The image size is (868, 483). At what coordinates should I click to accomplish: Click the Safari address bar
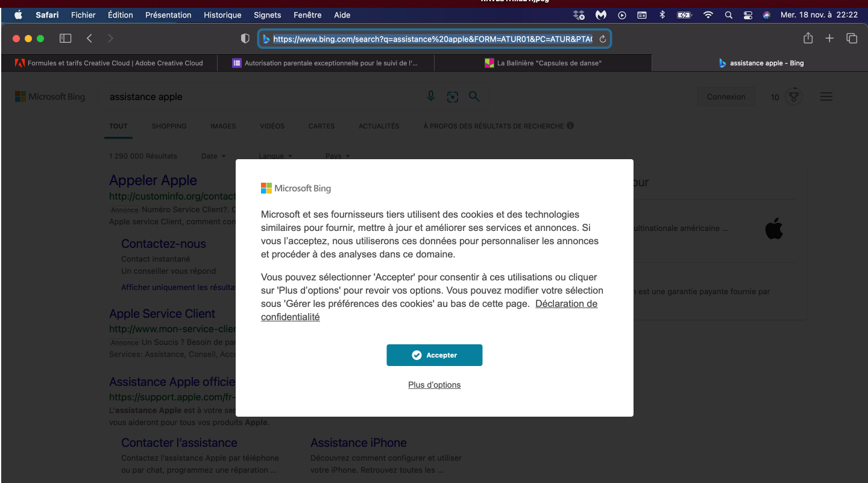pos(434,39)
